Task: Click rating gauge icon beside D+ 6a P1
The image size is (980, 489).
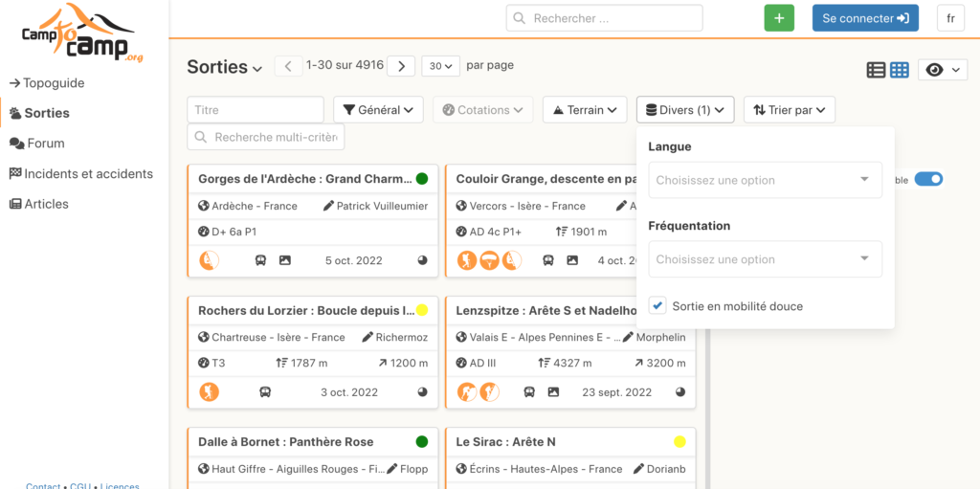Action: click(x=203, y=232)
